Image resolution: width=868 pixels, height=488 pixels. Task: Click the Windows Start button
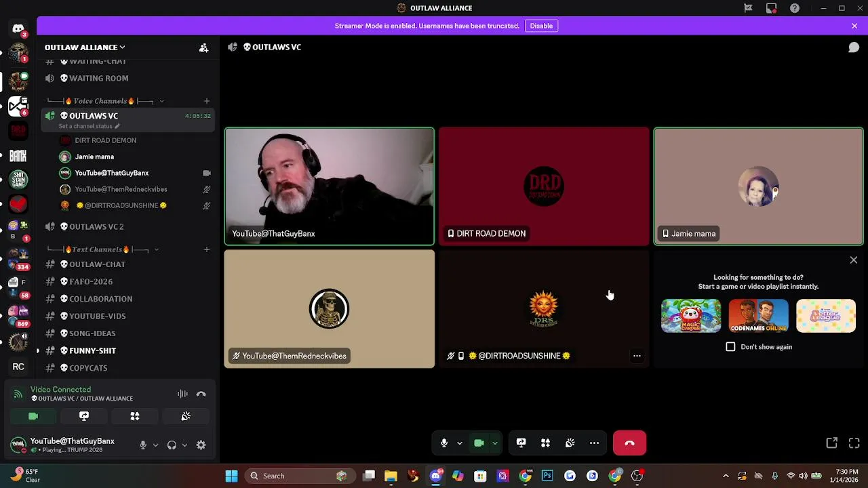(231, 476)
